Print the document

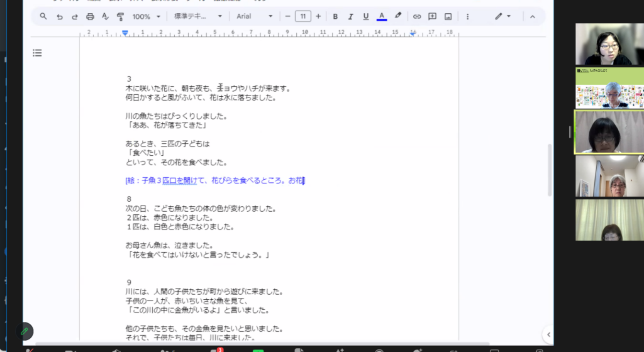(x=90, y=16)
